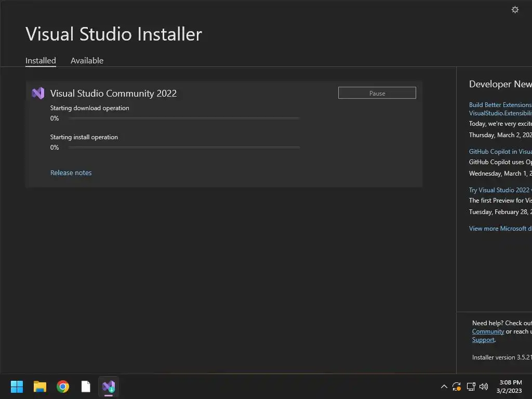The image size is (532, 399).
Task: Click the Visual Studio Installer heading
Action: 114,34
